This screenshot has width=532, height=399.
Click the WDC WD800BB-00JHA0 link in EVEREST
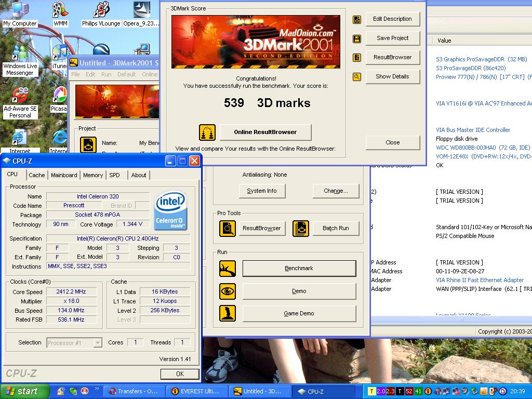pyautogui.click(x=483, y=148)
